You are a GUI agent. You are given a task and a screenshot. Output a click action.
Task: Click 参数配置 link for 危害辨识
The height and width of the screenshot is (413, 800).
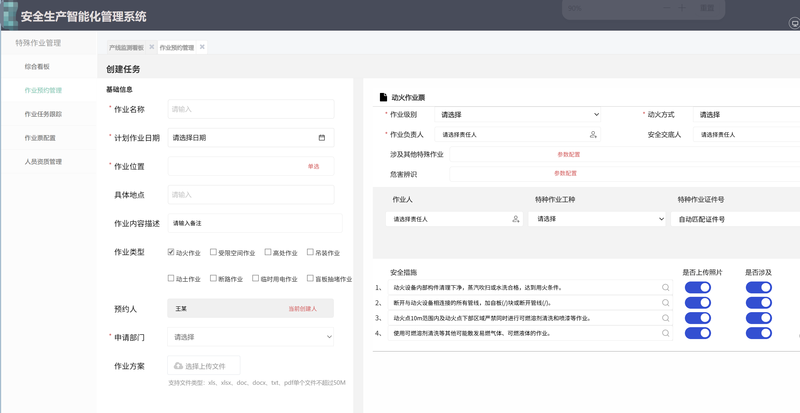pos(565,174)
